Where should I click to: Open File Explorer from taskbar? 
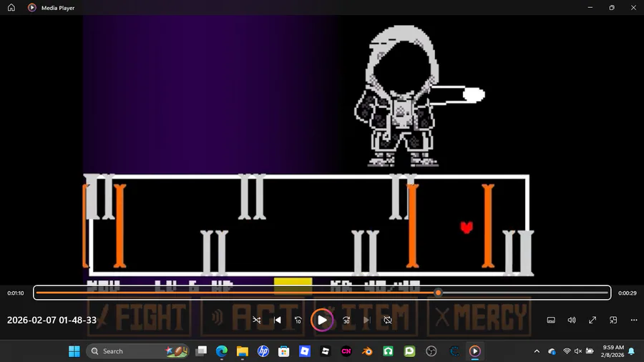(x=243, y=351)
